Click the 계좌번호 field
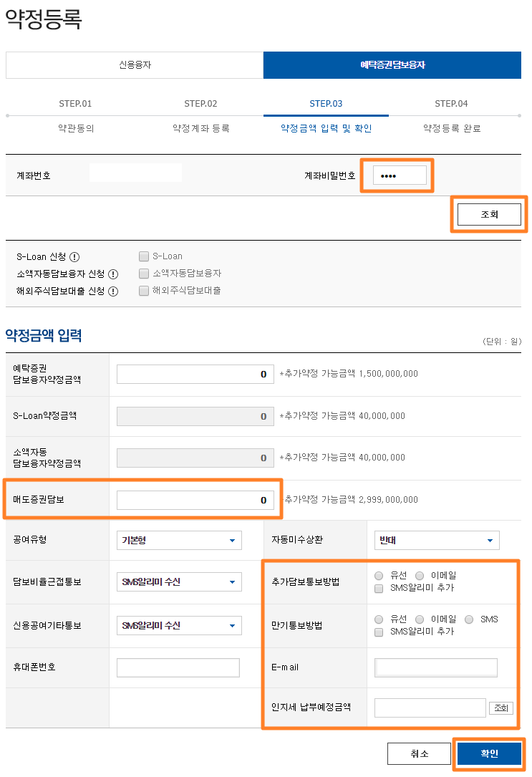 point(135,173)
